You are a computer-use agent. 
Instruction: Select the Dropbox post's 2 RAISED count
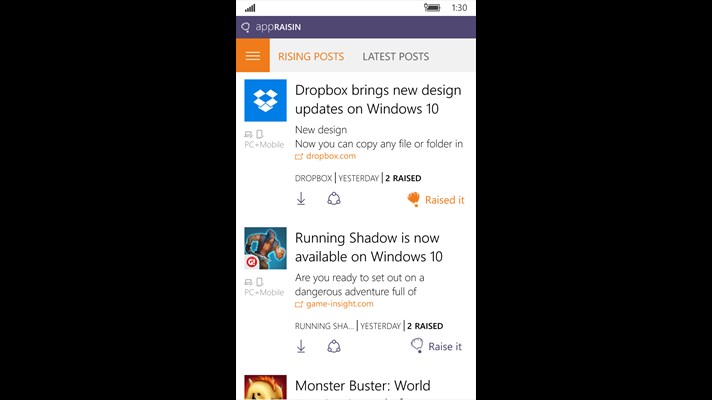pos(403,178)
